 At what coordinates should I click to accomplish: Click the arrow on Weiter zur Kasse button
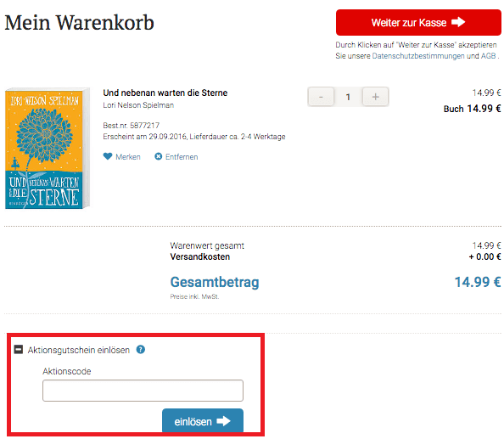click(458, 22)
